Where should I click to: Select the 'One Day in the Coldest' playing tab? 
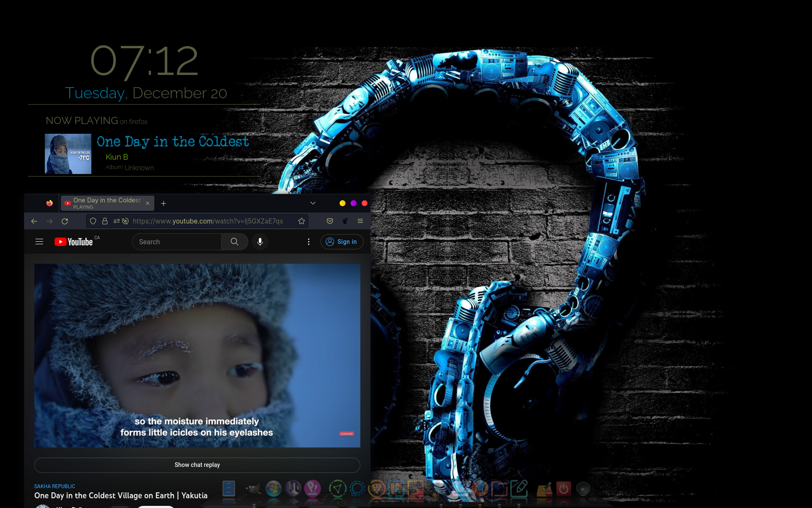point(107,203)
